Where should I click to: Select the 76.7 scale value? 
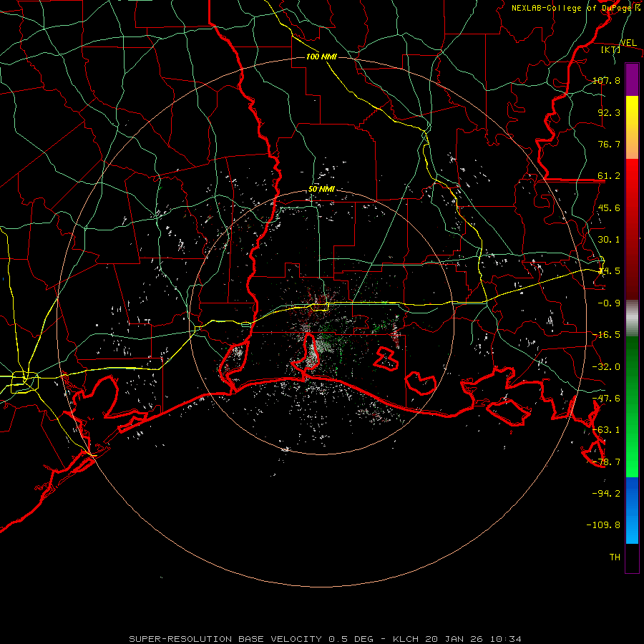tap(609, 144)
